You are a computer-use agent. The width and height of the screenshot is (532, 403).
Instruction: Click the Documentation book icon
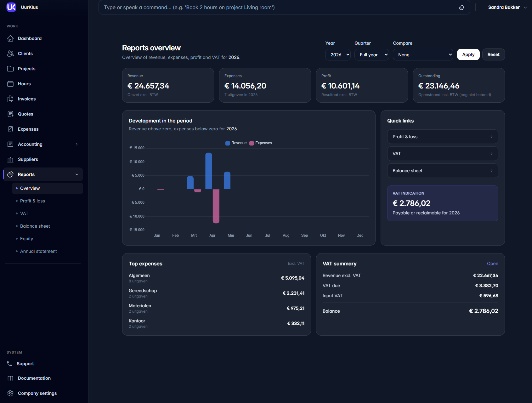pyautogui.click(x=10, y=378)
